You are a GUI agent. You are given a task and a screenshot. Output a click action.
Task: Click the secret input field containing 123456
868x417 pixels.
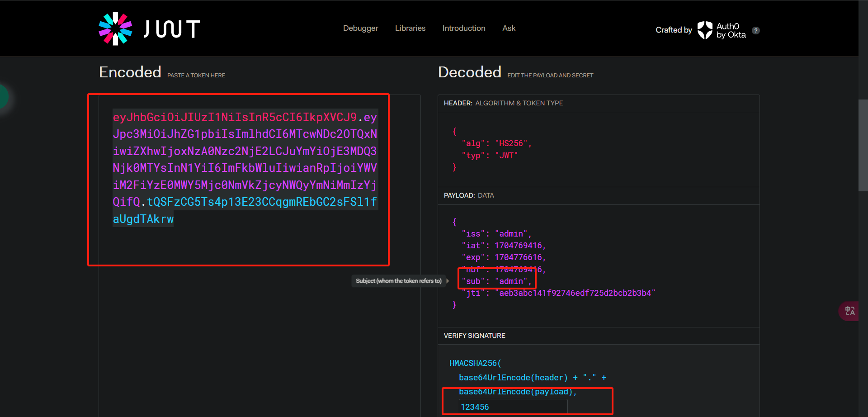pyautogui.click(x=513, y=407)
